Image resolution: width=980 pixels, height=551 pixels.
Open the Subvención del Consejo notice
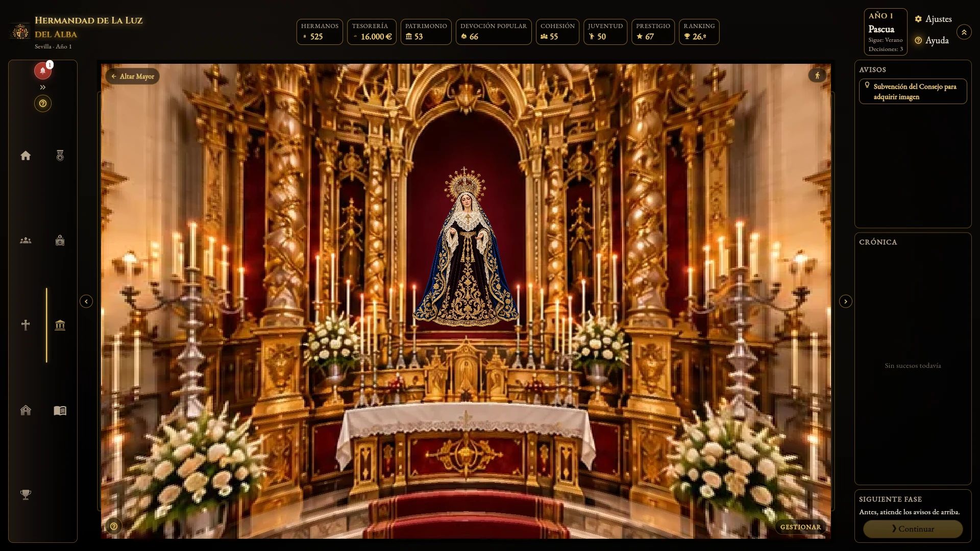(913, 91)
